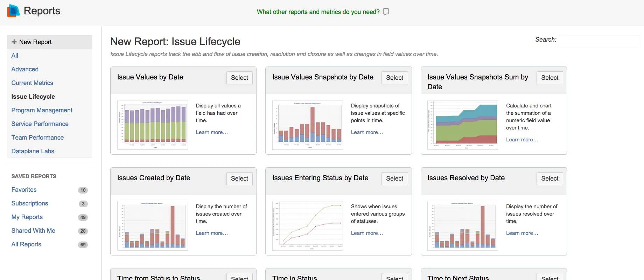This screenshot has height=280, width=644.
Task: Open the Issues Resolved by Date chart thumbnail
Action: (462, 226)
